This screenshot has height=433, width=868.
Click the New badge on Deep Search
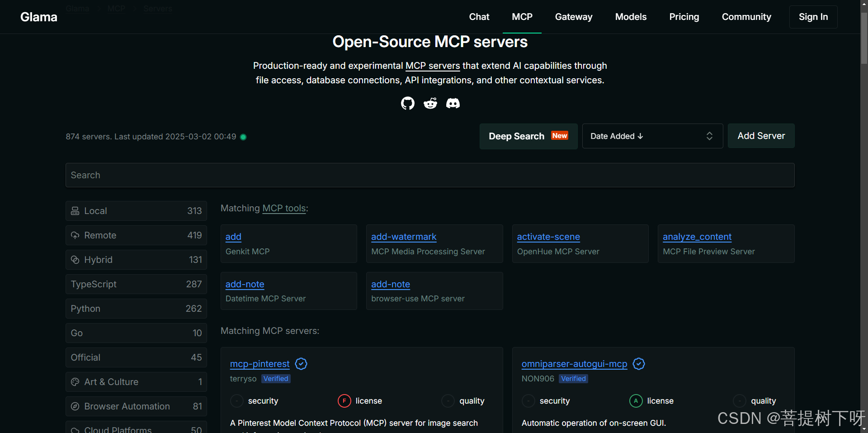pyautogui.click(x=560, y=136)
